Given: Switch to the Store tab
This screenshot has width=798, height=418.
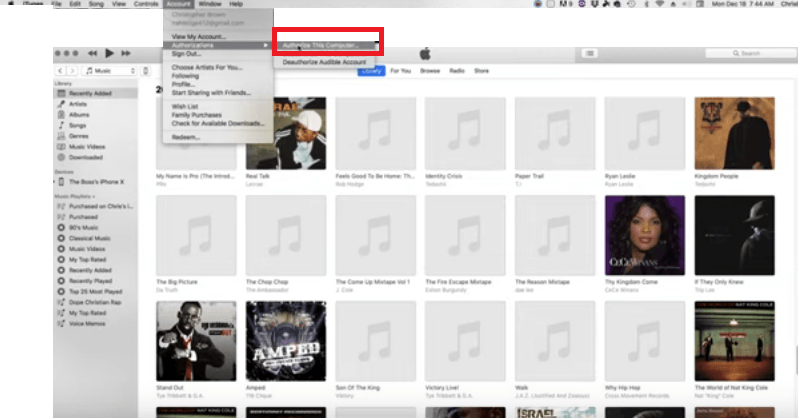Looking at the screenshot, I should tap(481, 71).
